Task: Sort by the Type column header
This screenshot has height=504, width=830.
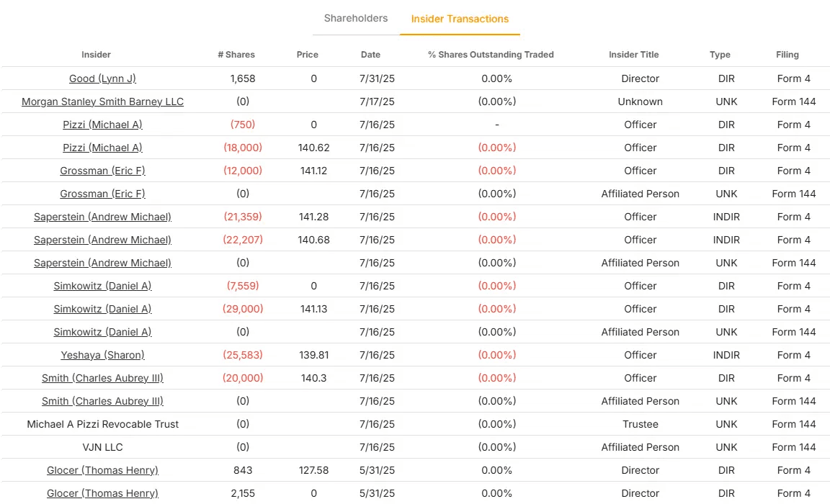Action: click(x=720, y=55)
